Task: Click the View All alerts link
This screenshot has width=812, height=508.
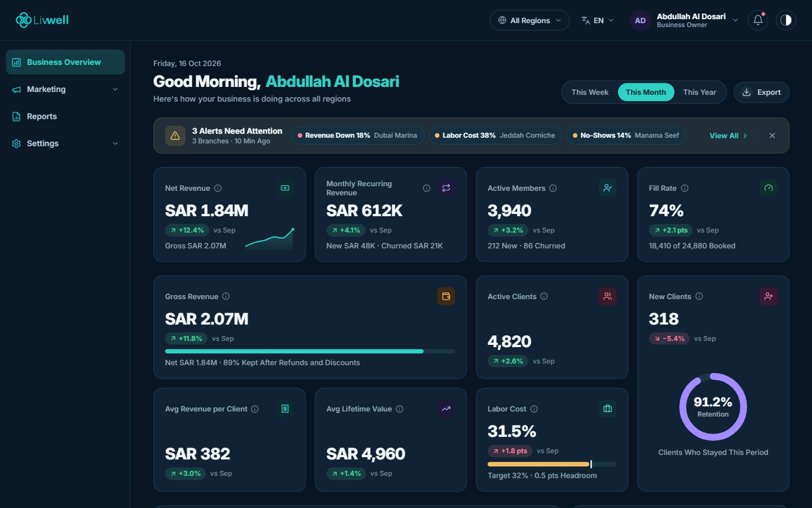Action: coord(728,135)
